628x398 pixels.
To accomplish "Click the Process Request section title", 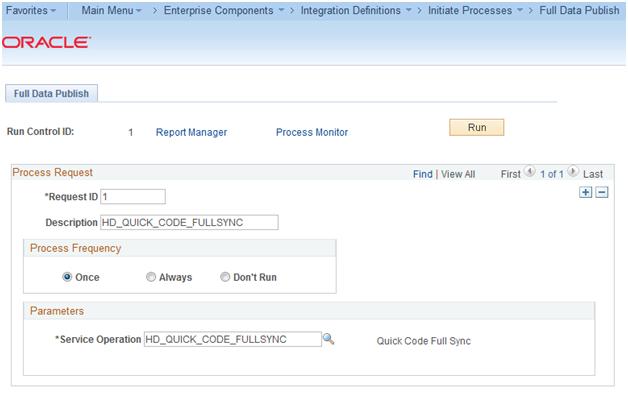I will point(52,172).
